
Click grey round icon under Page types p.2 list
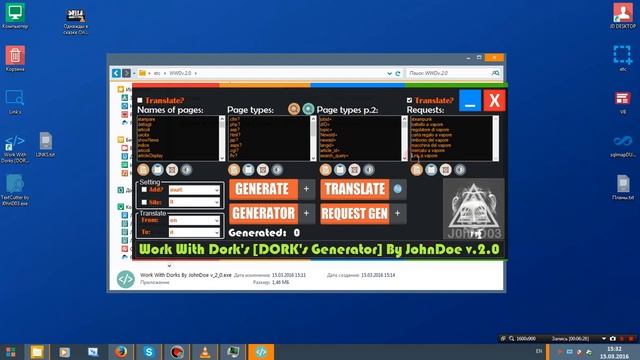(369, 169)
